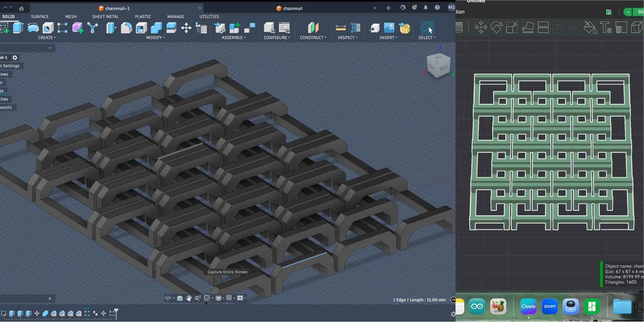This screenshot has height=322, width=644.
Task: Open a new design tab with plus
Action: point(388,8)
